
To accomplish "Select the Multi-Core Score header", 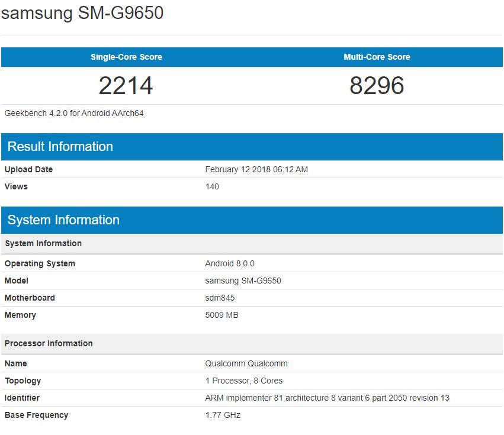I will pyautogui.click(x=377, y=57).
